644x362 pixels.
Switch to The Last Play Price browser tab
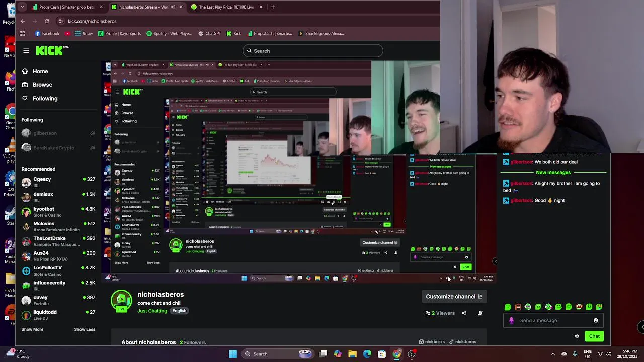226,7
